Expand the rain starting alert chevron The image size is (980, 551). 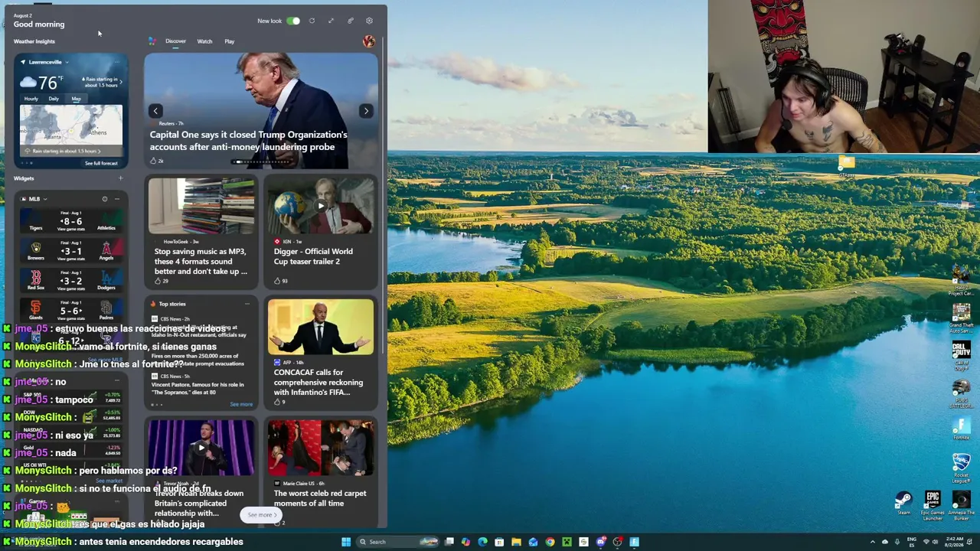(x=120, y=82)
